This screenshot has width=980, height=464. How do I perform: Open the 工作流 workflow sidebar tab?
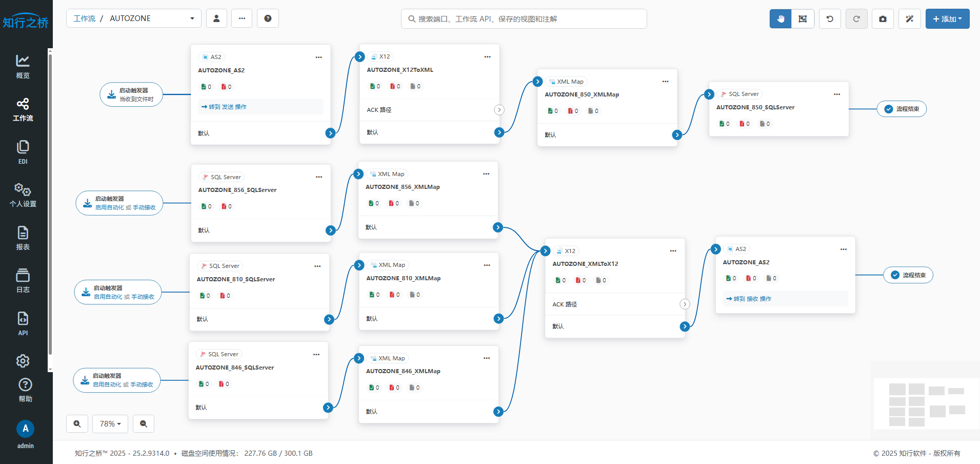click(23, 110)
